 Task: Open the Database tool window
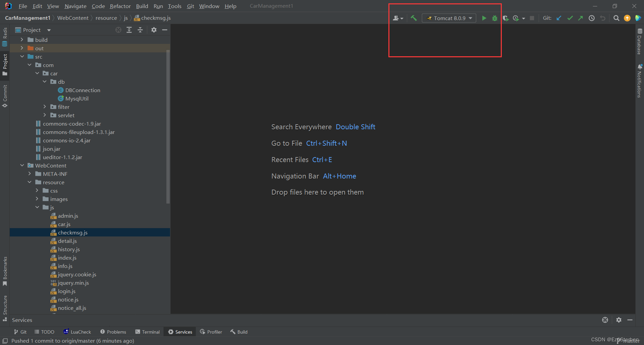640,41
